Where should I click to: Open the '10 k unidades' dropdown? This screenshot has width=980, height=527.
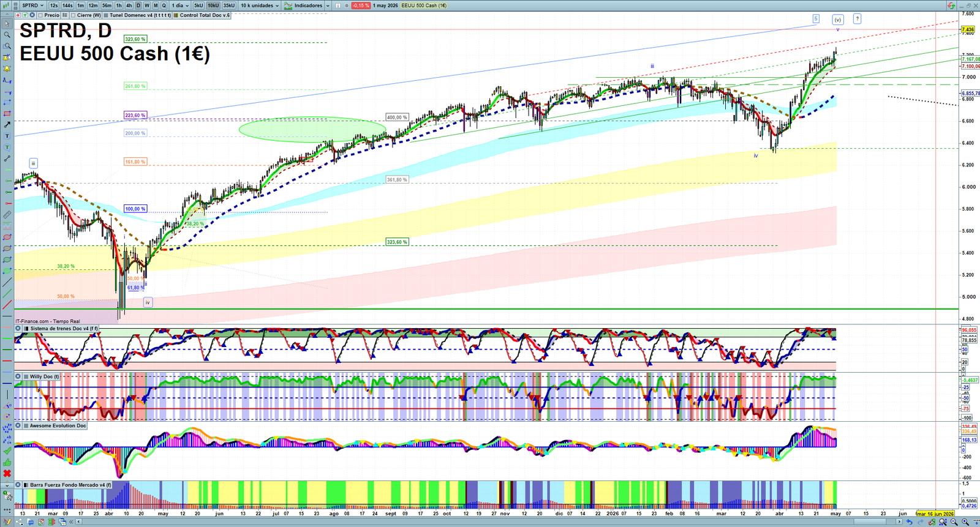260,6
